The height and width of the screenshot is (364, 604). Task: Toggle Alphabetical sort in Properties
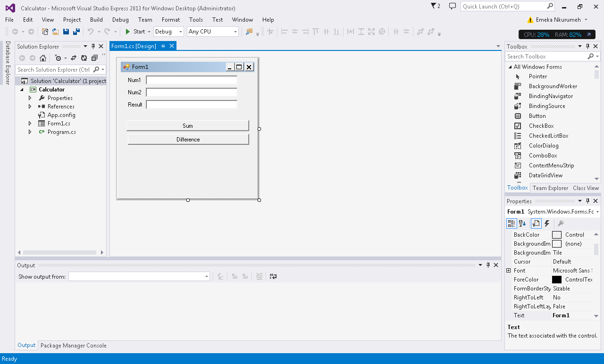point(522,223)
